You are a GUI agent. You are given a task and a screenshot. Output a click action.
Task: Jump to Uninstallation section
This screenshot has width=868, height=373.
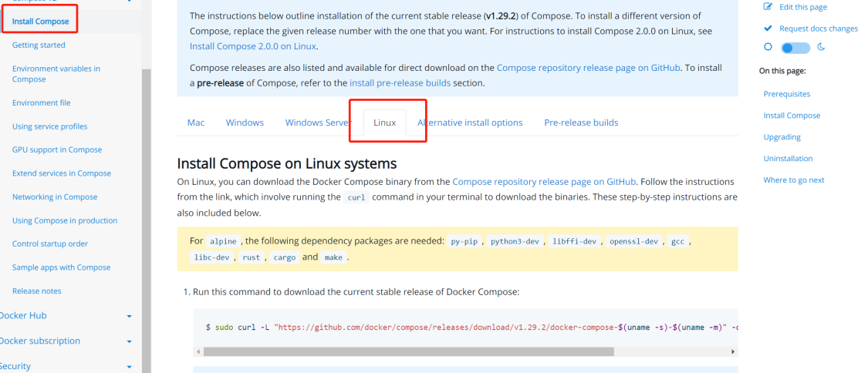point(789,159)
